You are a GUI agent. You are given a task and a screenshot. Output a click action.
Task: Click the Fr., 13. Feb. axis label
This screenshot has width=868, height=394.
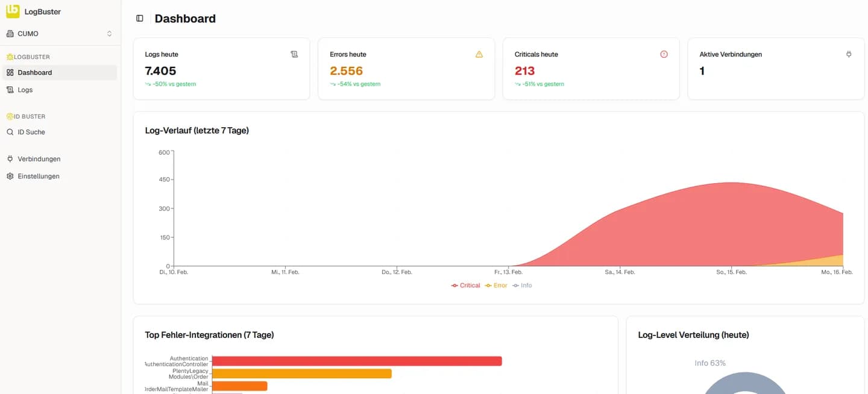[x=509, y=272]
